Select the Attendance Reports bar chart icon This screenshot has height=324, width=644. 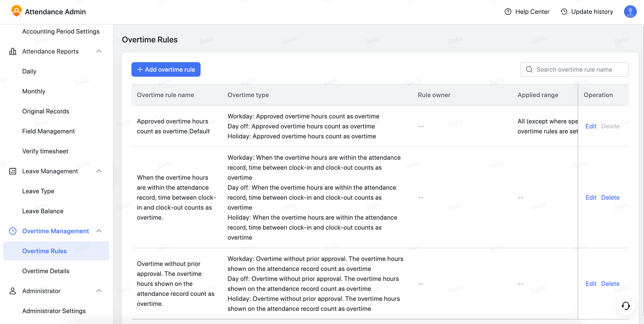tap(13, 51)
